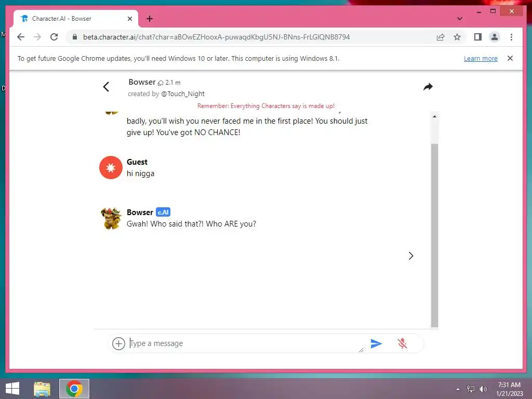532x399 pixels.
Task: Click the Bowser character name heading
Action: click(x=142, y=82)
